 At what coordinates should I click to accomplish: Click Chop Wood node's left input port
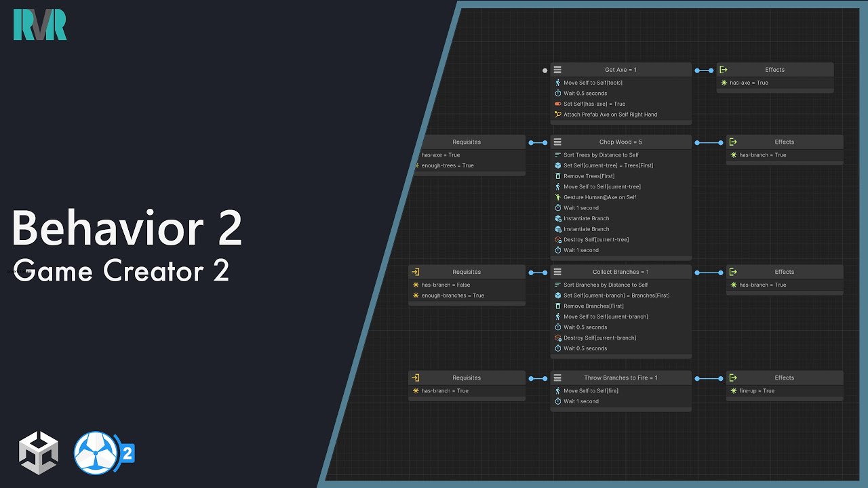545,142
